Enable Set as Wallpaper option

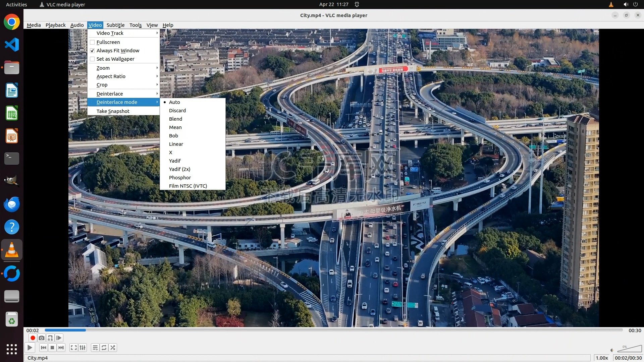pyautogui.click(x=92, y=59)
